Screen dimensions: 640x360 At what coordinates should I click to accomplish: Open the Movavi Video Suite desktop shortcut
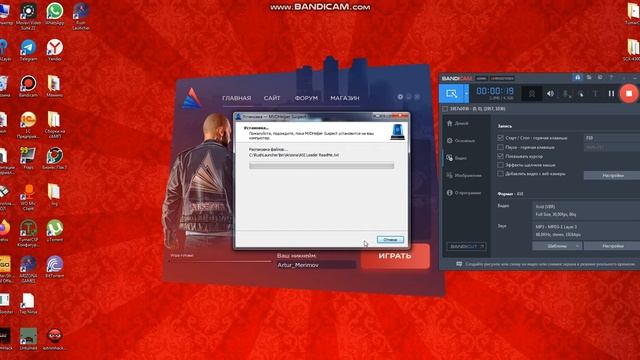[x=28, y=16]
